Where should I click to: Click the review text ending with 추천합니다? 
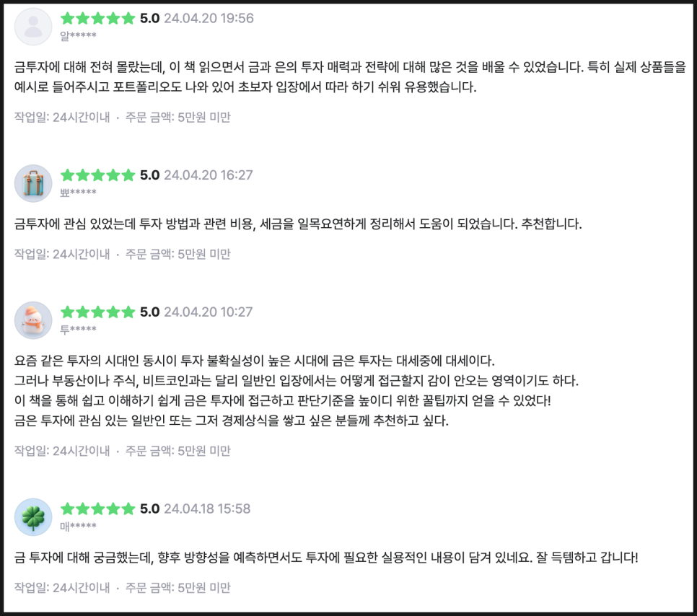coord(297,224)
